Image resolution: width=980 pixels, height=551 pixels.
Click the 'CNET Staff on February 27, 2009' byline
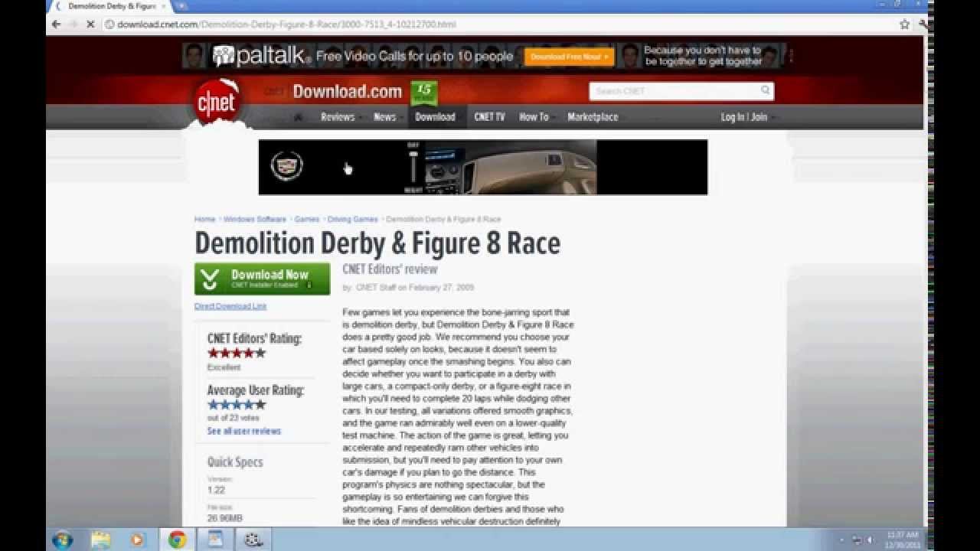pyautogui.click(x=415, y=288)
